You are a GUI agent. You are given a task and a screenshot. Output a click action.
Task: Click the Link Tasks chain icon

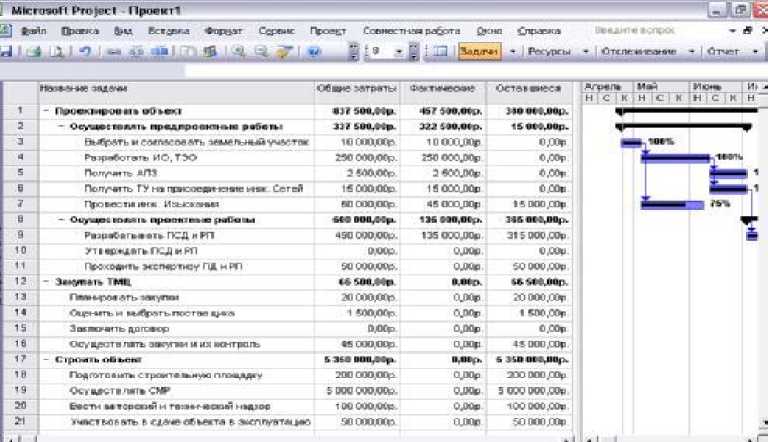click(114, 51)
